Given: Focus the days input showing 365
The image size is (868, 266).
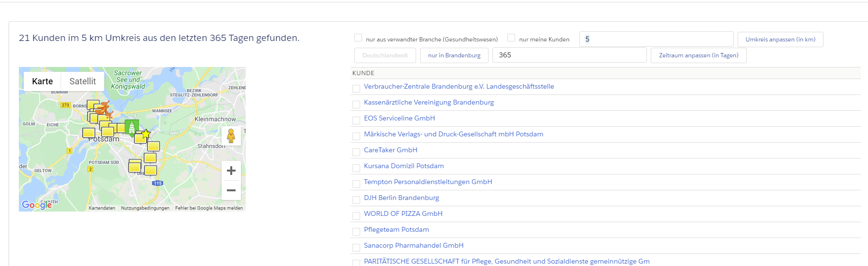Looking at the screenshot, I should [570, 55].
